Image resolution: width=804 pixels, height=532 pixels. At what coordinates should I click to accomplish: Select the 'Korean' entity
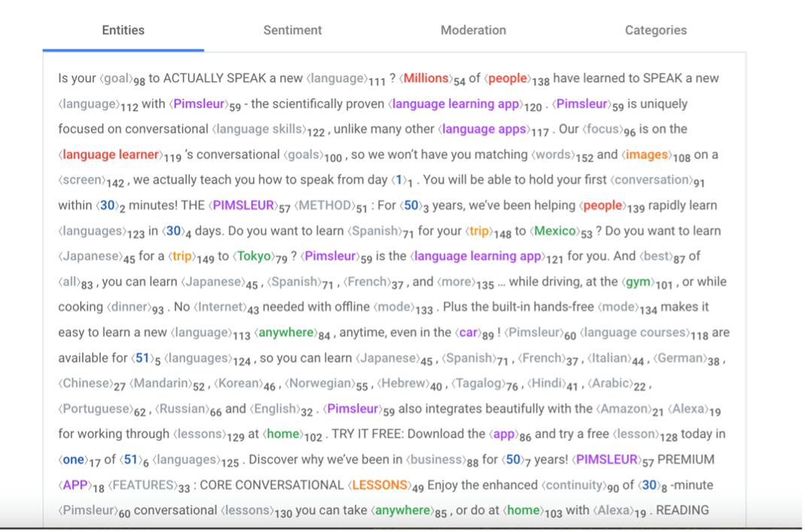[x=239, y=383]
